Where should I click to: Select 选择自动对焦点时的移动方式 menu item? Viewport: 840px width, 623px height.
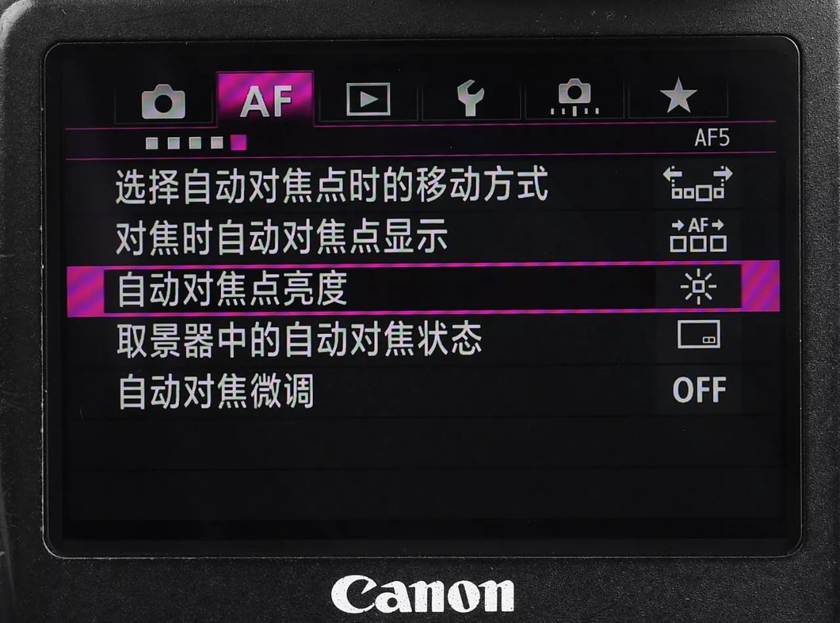tap(423, 186)
